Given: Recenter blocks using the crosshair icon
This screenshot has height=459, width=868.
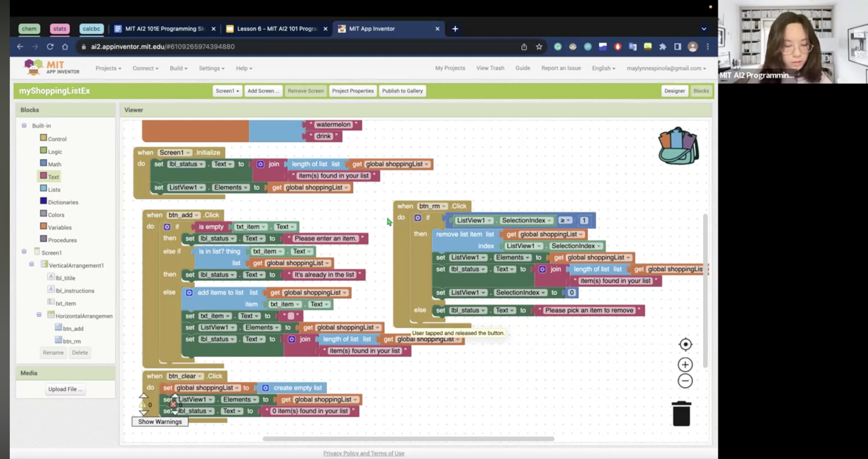Looking at the screenshot, I should [x=685, y=344].
